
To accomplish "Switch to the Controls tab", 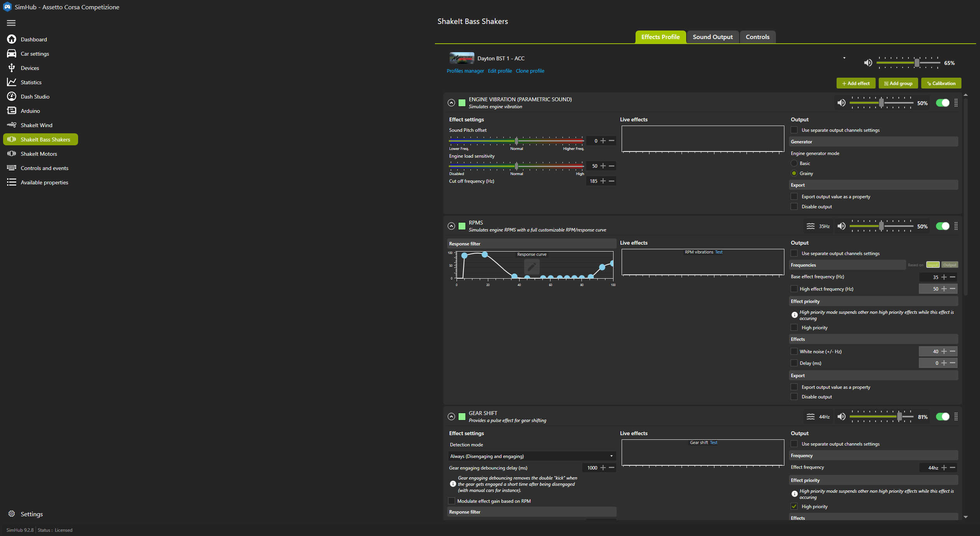I will (757, 37).
